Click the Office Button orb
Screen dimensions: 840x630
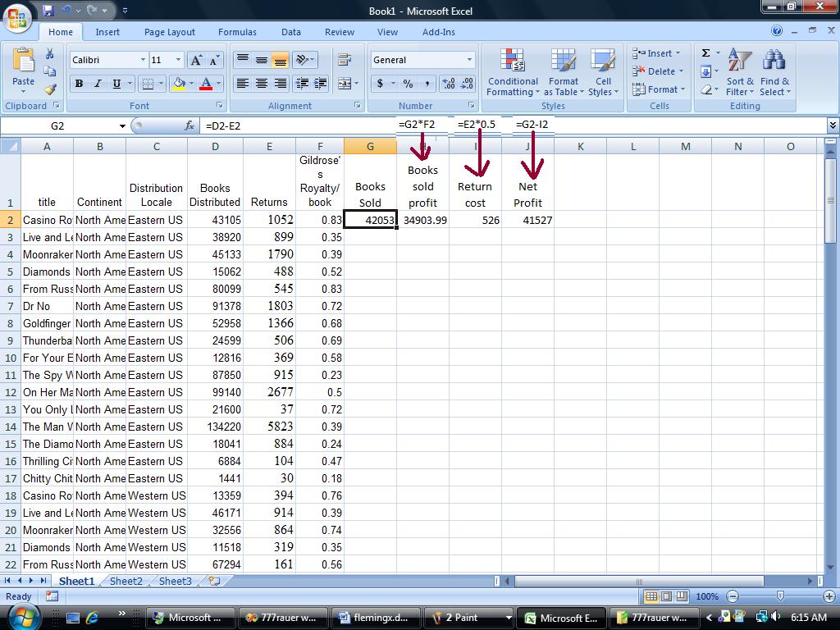[17, 17]
